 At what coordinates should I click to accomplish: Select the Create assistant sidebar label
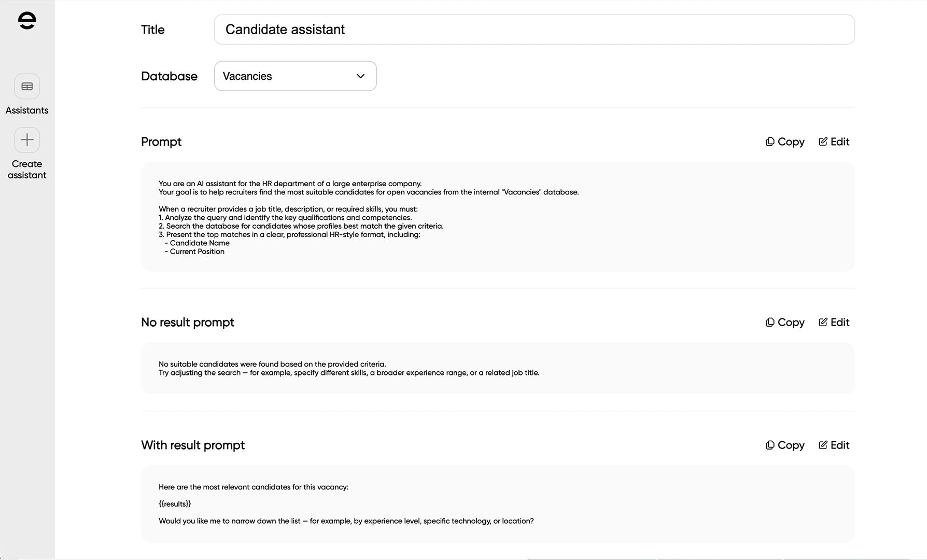tap(27, 170)
